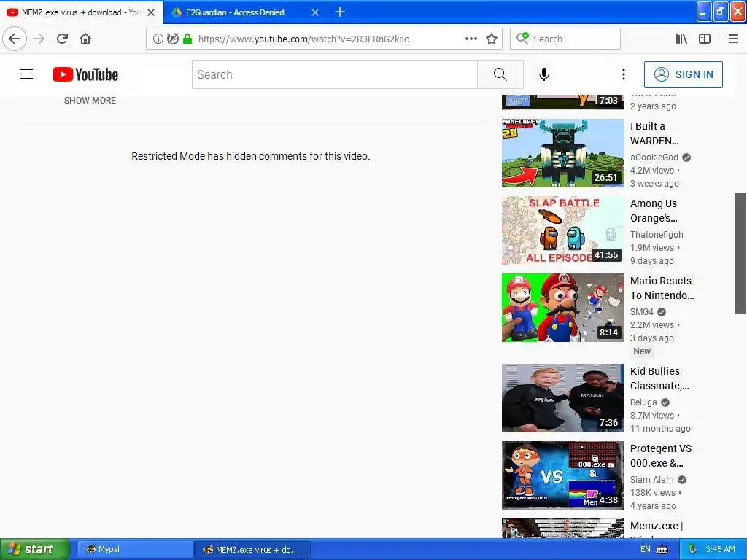Open Kid Bullies Classmate thumbnail
The height and width of the screenshot is (560, 747).
[x=562, y=398]
